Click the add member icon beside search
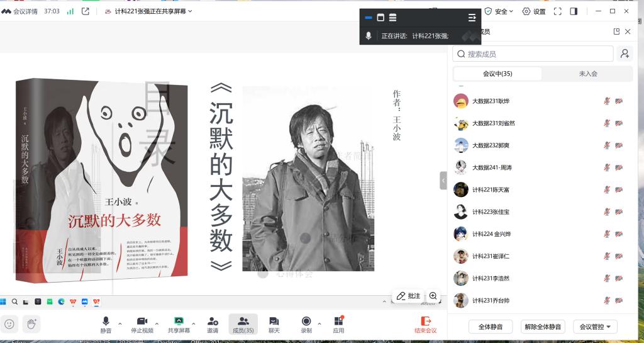 (625, 54)
